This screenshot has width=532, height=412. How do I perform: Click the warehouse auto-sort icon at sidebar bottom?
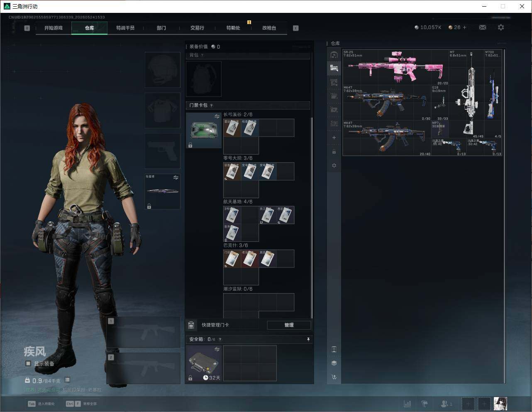tap(334, 377)
